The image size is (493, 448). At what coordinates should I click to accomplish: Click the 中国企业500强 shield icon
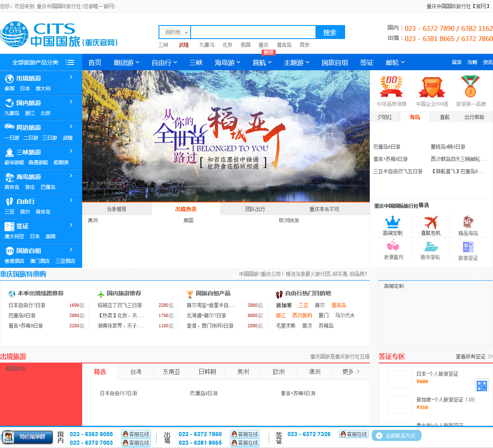pyautogui.click(x=431, y=87)
